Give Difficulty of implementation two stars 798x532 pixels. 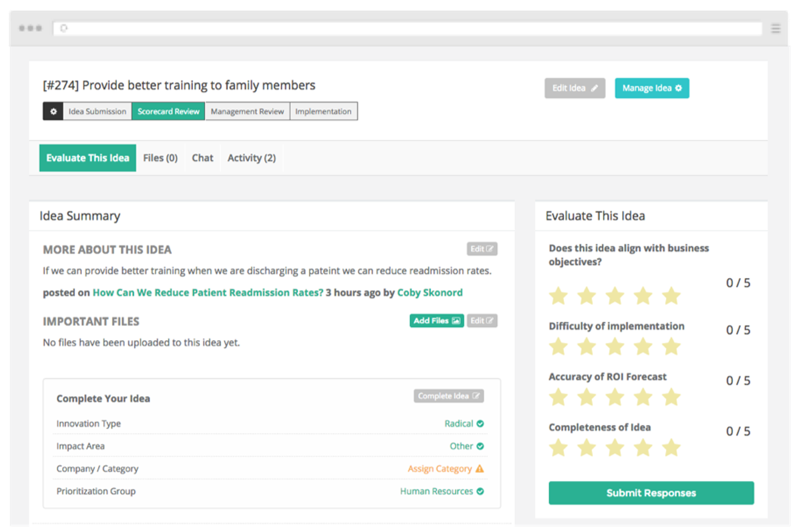coord(587,347)
